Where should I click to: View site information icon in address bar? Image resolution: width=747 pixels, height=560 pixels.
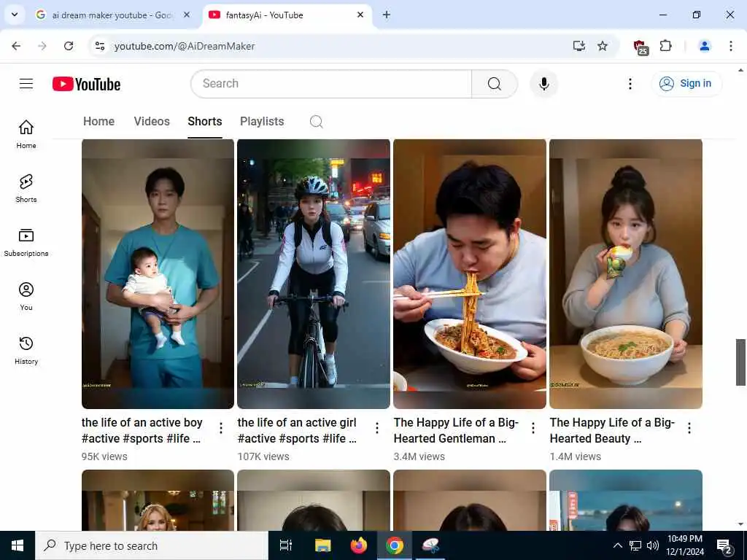click(x=99, y=46)
